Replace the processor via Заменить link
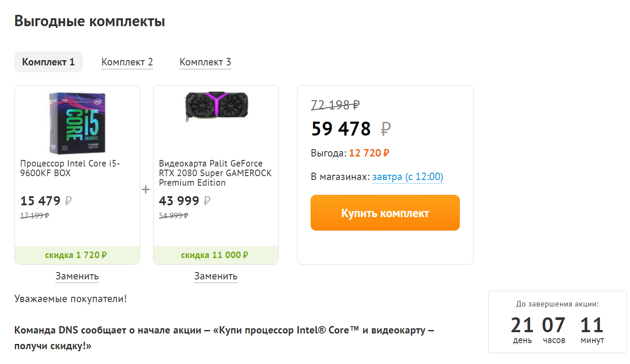The height and width of the screenshot is (364, 630). (77, 276)
